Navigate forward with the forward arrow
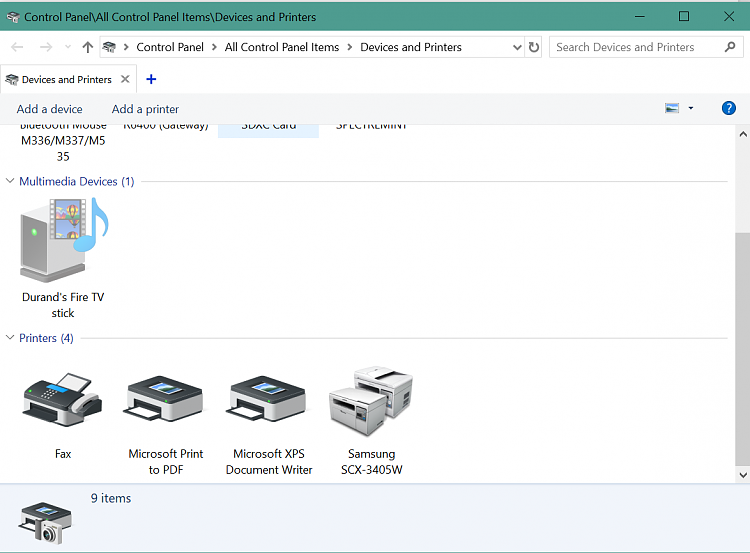The height and width of the screenshot is (553, 750). [46, 47]
